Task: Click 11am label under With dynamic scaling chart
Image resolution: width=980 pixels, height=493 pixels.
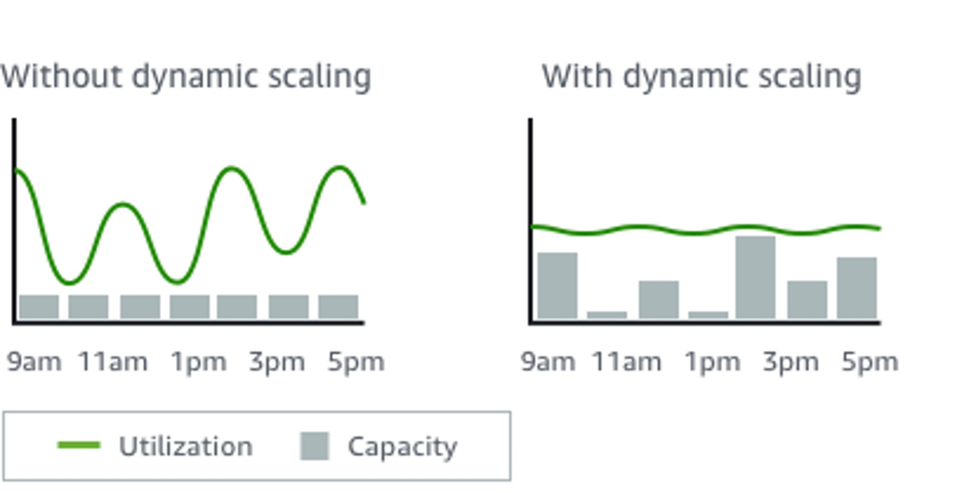Action: tap(626, 362)
